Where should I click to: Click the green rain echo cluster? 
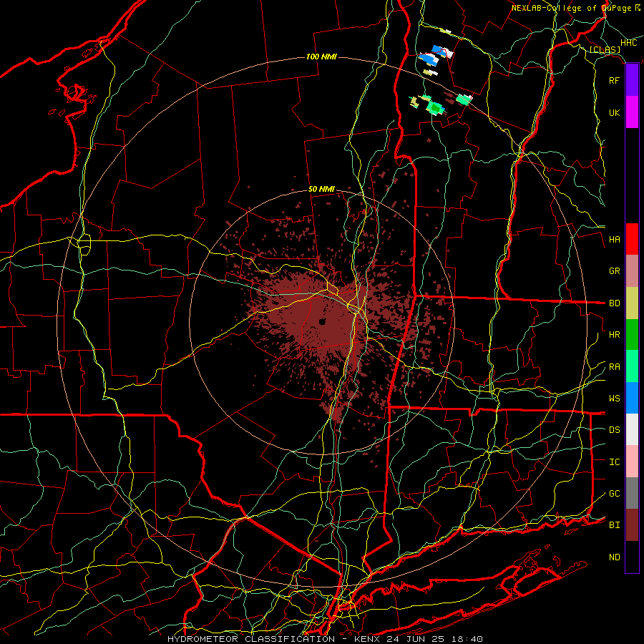[x=434, y=108]
